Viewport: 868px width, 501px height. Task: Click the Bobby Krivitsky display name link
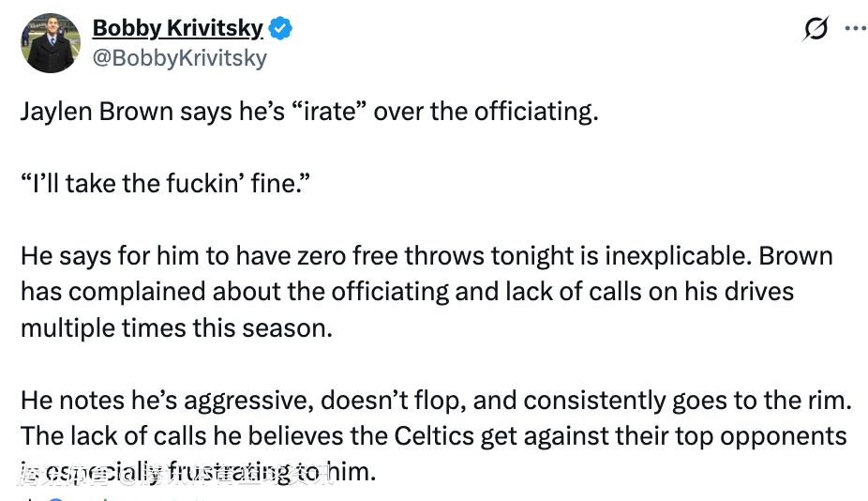click(x=177, y=29)
